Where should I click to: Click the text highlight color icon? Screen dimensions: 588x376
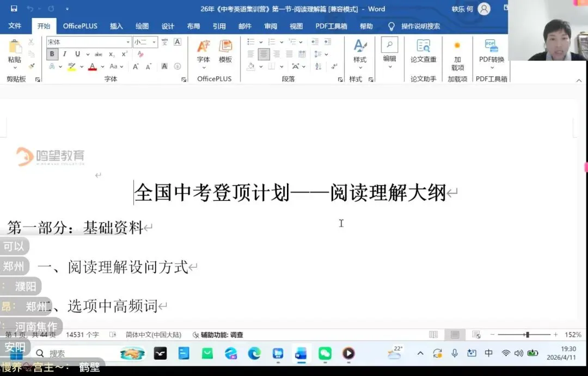click(72, 66)
